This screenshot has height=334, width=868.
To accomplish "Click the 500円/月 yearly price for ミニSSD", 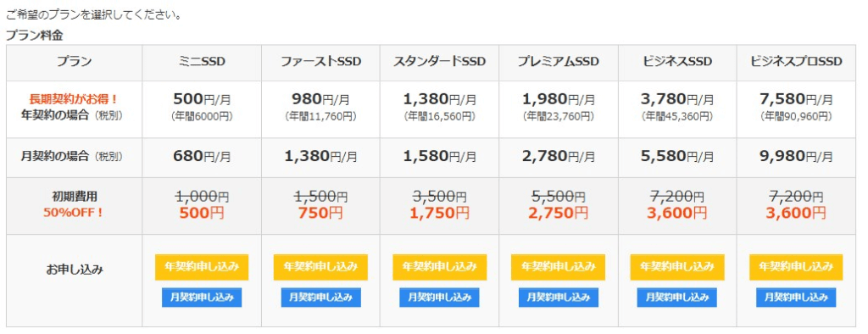I will click(202, 99).
